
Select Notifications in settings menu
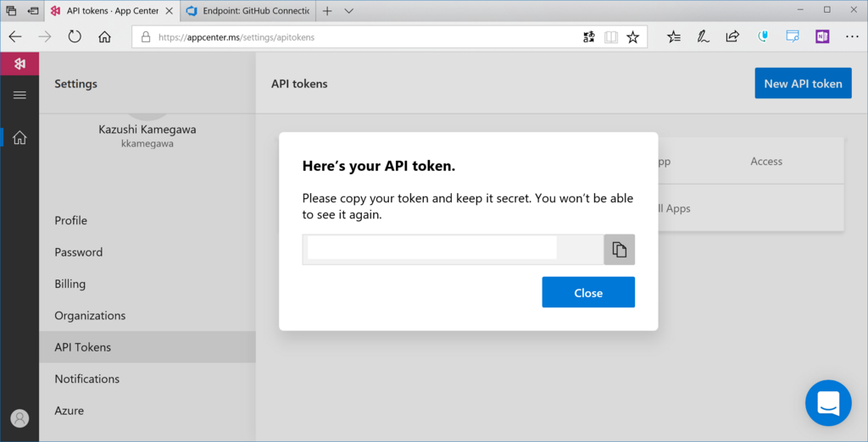click(87, 378)
